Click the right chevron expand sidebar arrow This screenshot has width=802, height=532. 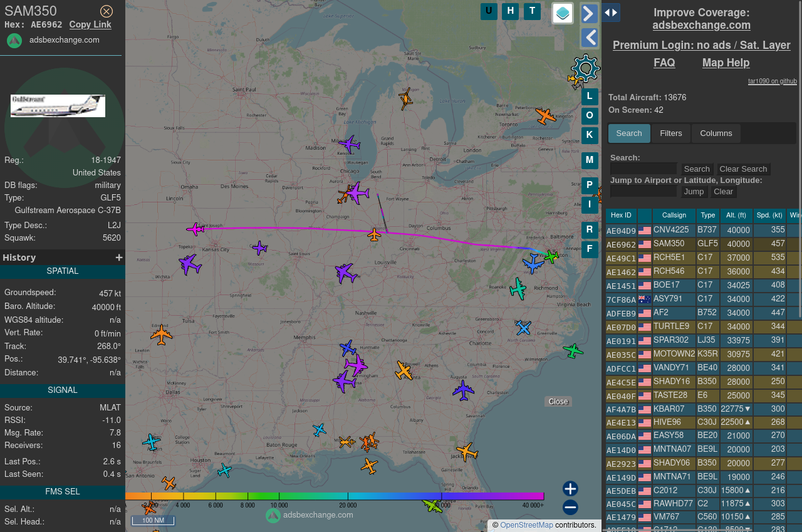590,13
